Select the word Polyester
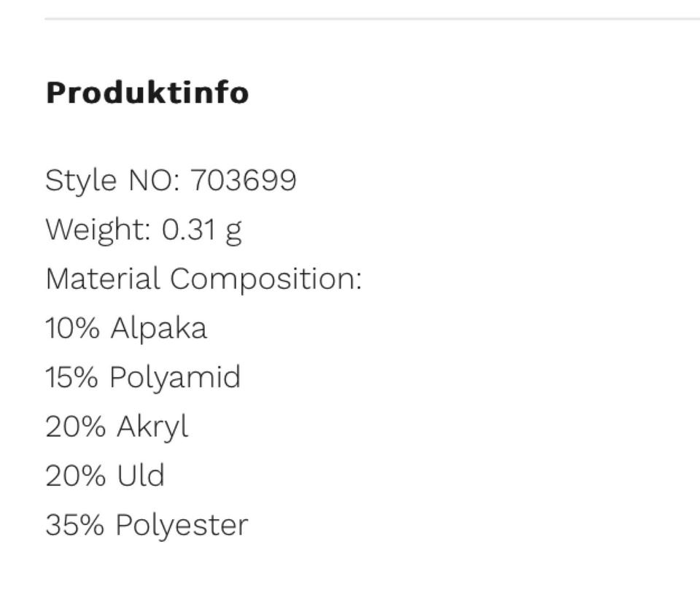Screen dimensions: 700x598 [x=182, y=526]
